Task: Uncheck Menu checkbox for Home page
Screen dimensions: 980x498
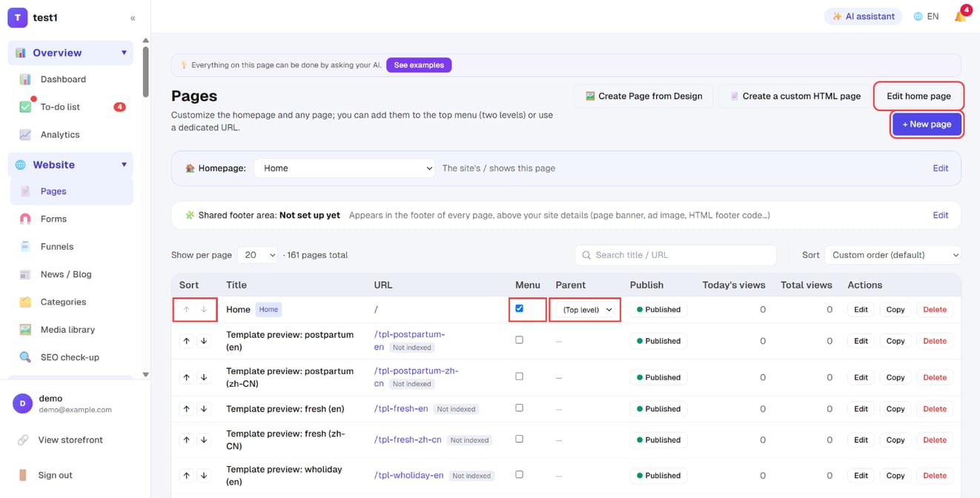Action: tap(519, 308)
